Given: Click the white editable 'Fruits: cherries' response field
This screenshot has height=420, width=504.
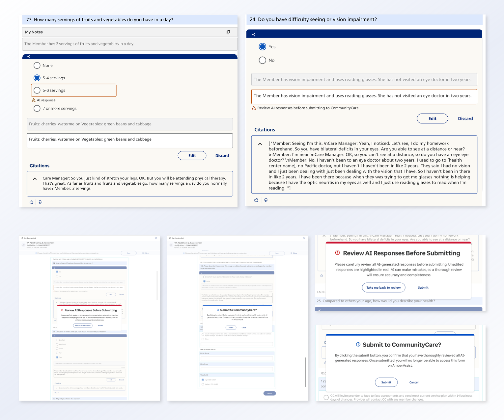Looking at the screenshot, I should pos(130,141).
